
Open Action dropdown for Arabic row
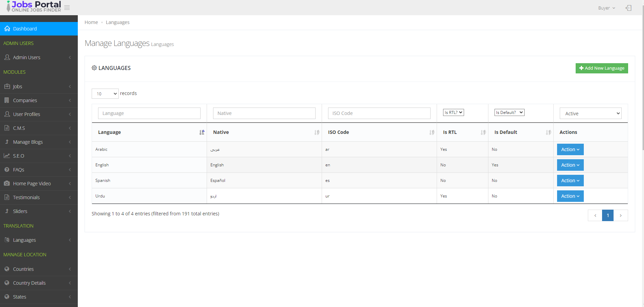pos(570,149)
